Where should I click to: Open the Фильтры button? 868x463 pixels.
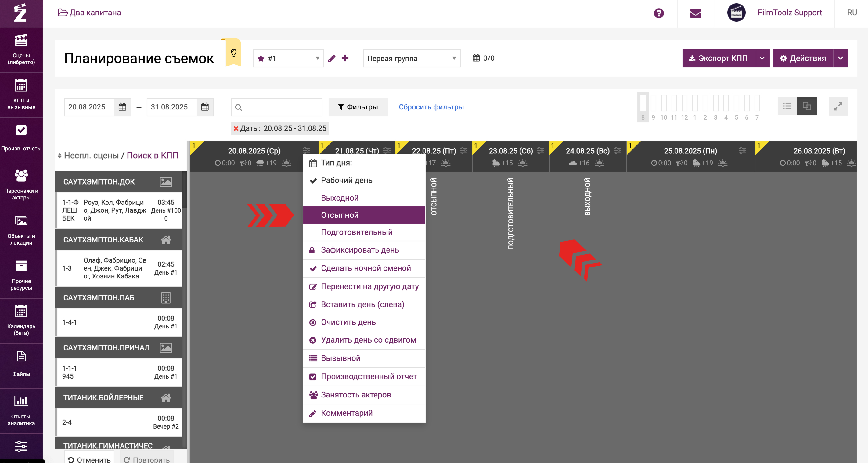point(358,107)
